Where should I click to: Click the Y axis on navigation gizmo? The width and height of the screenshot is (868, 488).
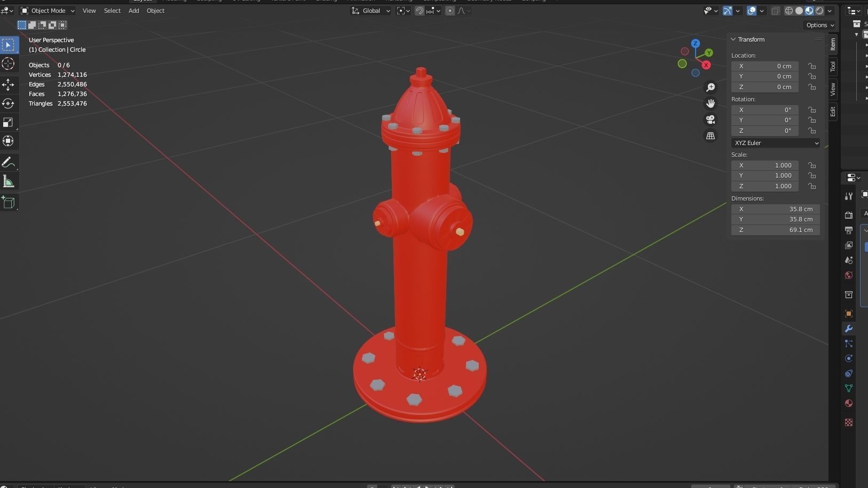tap(709, 53)
